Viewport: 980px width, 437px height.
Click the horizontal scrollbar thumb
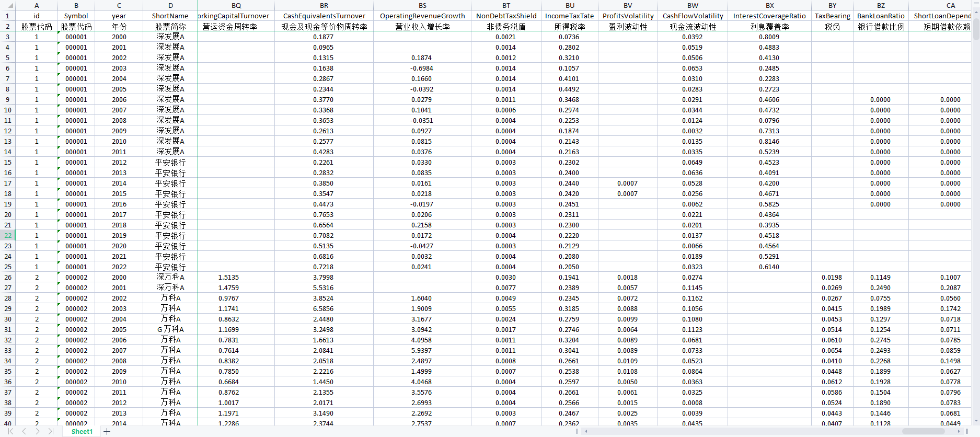[925, 431]
